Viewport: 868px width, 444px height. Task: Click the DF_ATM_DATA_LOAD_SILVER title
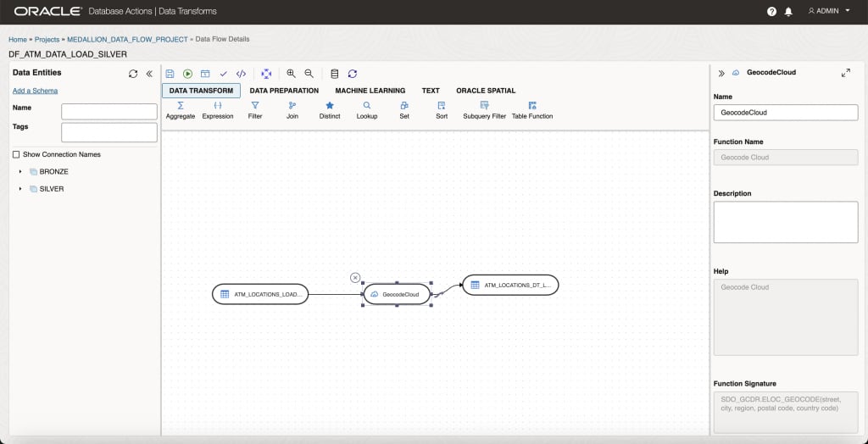[68, 54]
